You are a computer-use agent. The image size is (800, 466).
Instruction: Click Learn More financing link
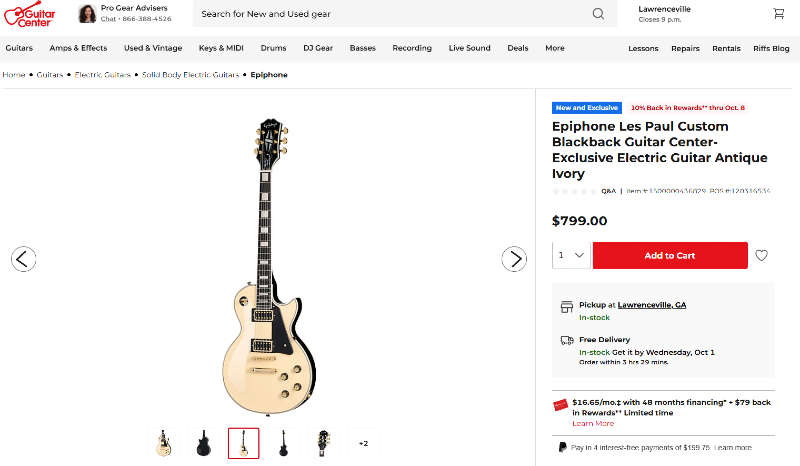click(593, 424)
